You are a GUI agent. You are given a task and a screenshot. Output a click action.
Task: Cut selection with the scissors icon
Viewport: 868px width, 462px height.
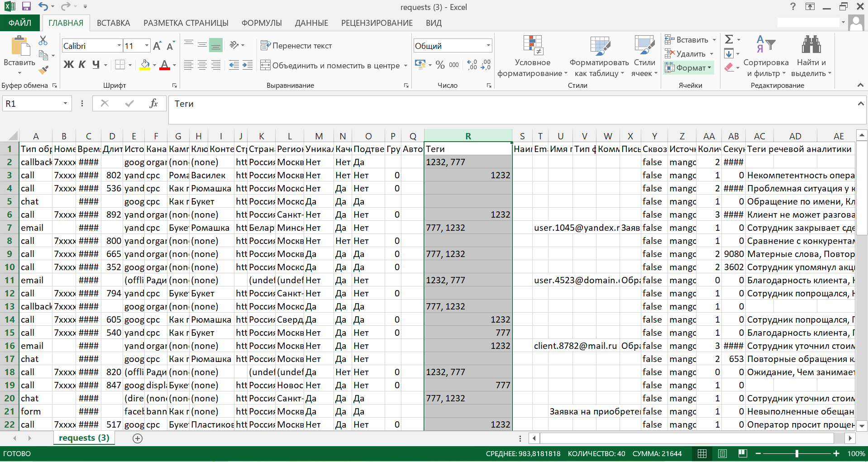click(43, 41)
